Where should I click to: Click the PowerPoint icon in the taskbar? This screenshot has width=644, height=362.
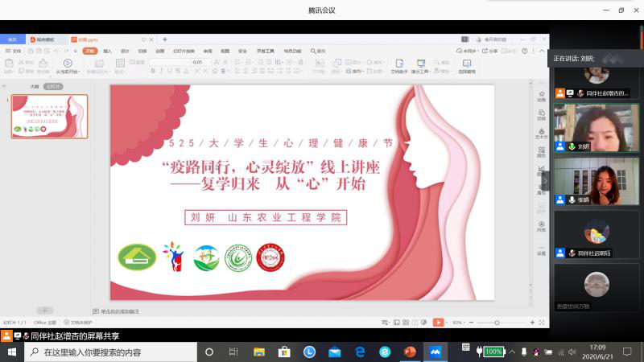[410, 352]
